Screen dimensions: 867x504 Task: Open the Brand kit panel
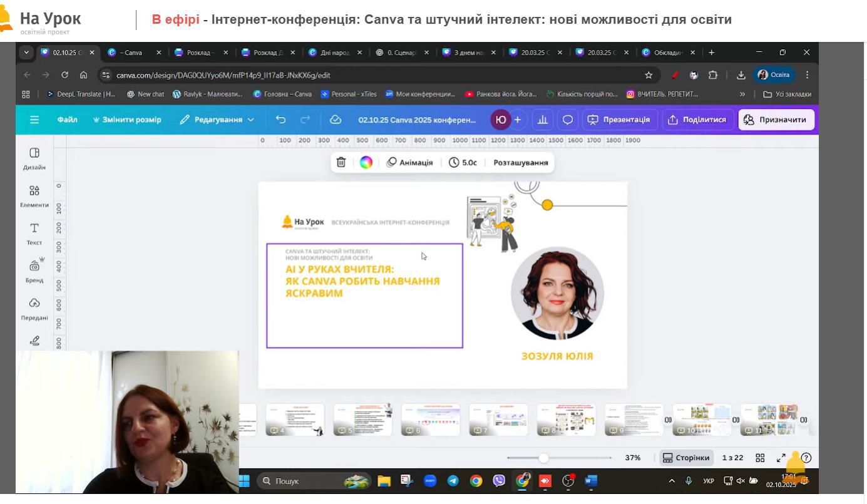click(x=34, y=270)
